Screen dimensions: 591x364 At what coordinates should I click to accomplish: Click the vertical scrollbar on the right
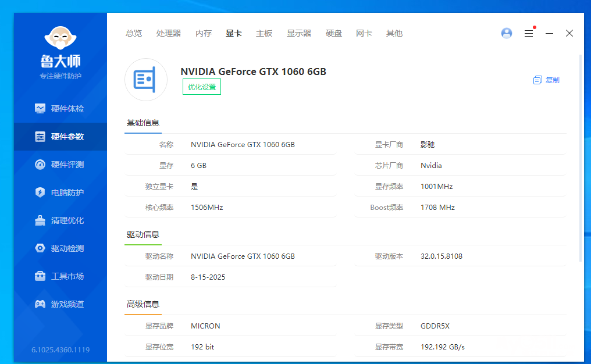[580, 157]
